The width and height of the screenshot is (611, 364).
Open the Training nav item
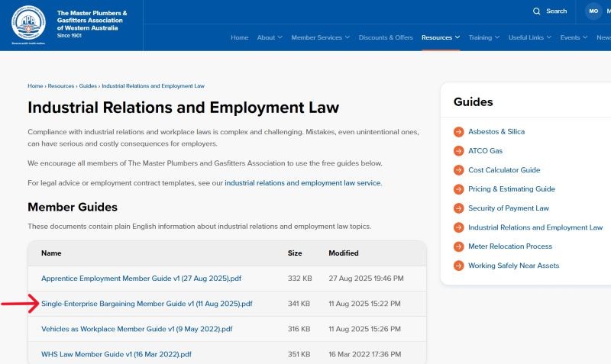480,37
